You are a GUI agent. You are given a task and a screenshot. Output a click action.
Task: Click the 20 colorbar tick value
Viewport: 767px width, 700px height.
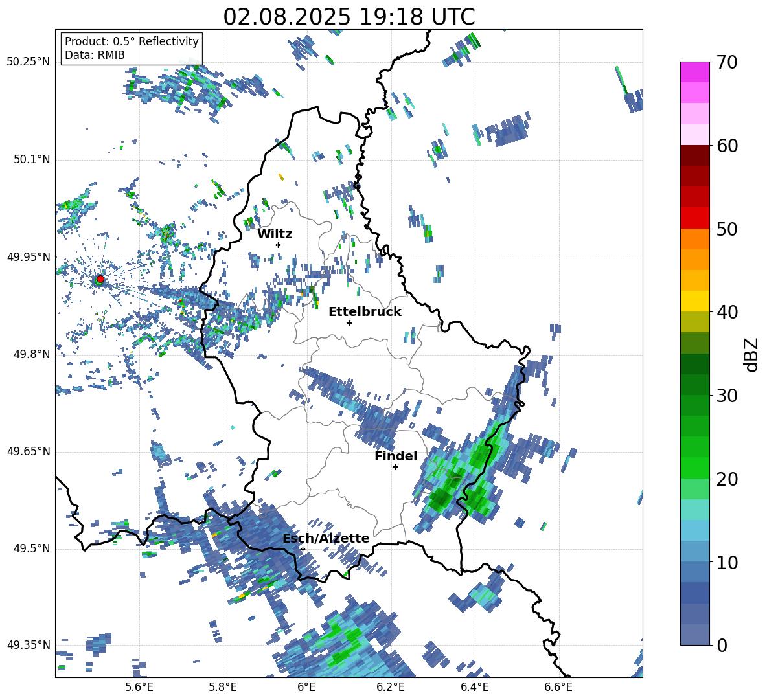point(727,479)
